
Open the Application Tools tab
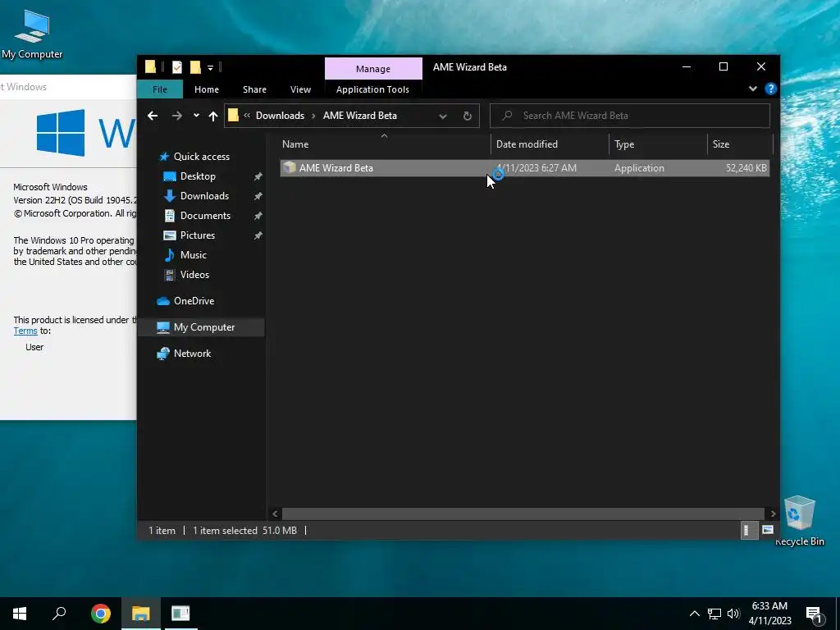coord(372,89)
